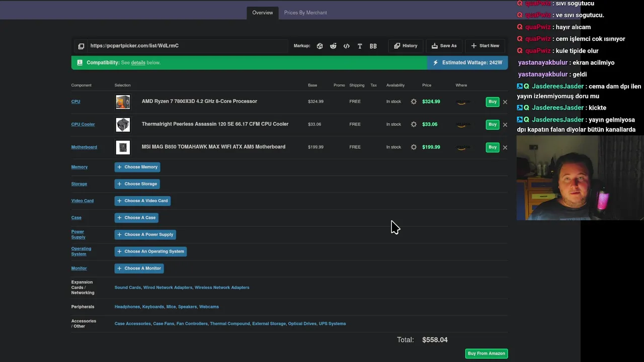
Task: Click the total price $558.04
Action: pos(435,340)
